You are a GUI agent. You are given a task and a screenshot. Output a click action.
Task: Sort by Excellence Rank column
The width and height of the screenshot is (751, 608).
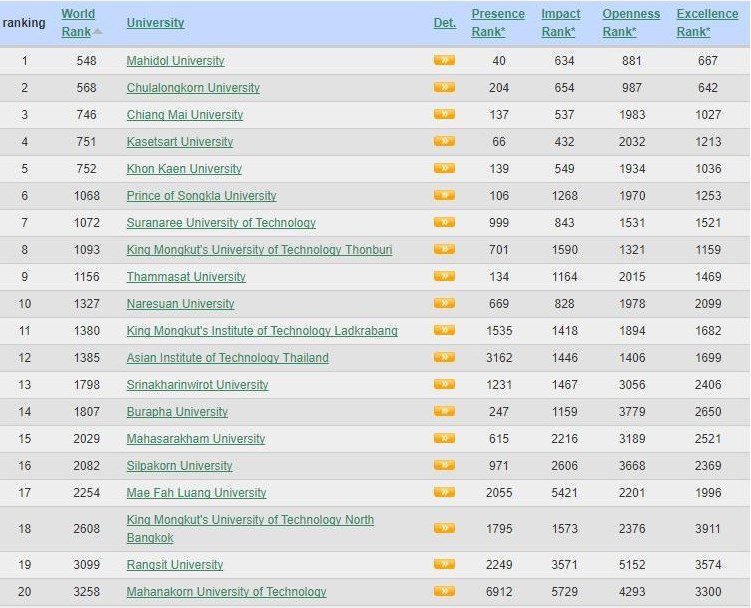click(x=707, y=23)
